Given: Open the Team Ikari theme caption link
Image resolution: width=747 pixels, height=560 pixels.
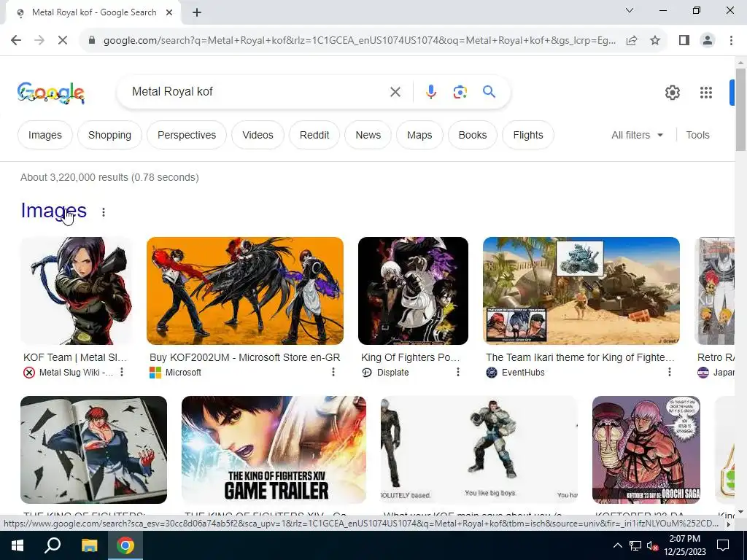Looking at the screenshot, I should [x=580, y=357].
